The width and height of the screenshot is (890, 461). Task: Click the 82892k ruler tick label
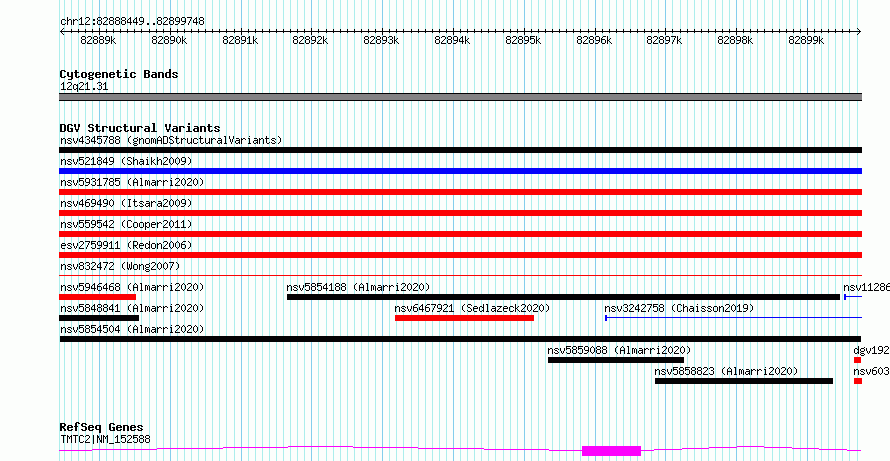(310, 40)
